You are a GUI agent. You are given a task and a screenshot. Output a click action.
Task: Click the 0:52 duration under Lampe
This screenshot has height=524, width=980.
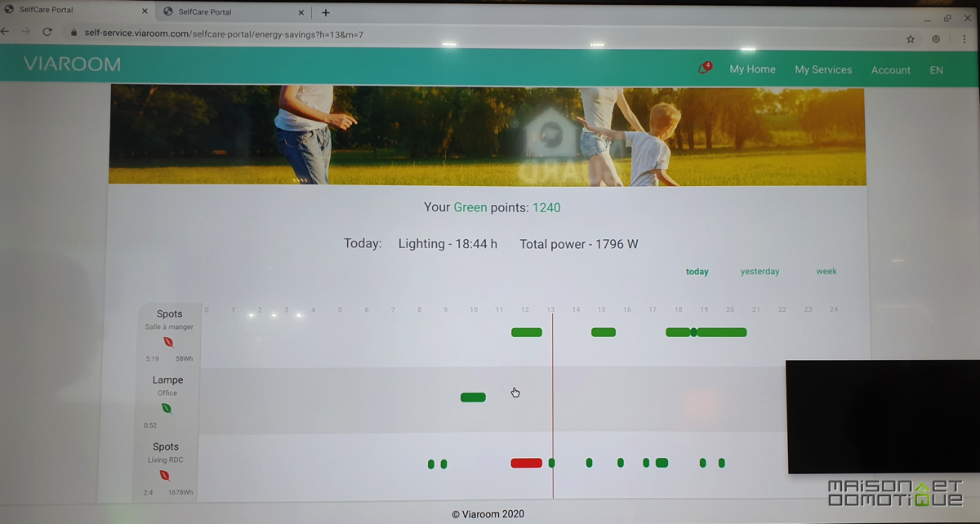pyautogui.click(x=150, y=425)
